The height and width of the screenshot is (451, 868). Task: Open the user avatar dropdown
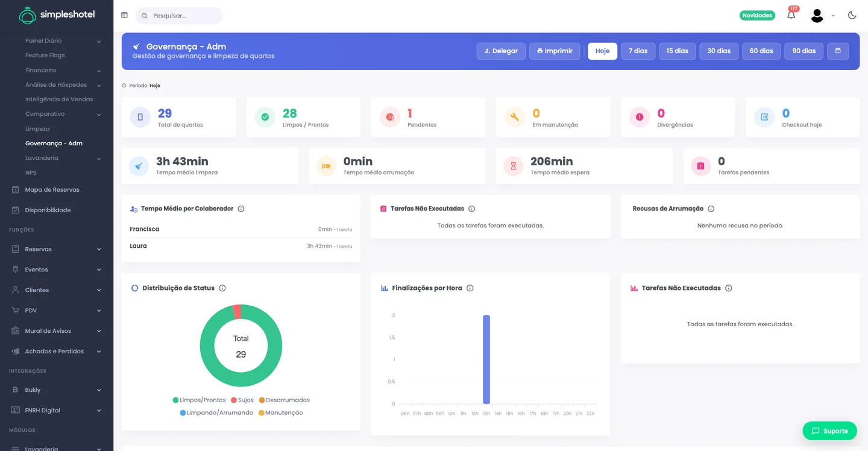[x=822, y=16]
